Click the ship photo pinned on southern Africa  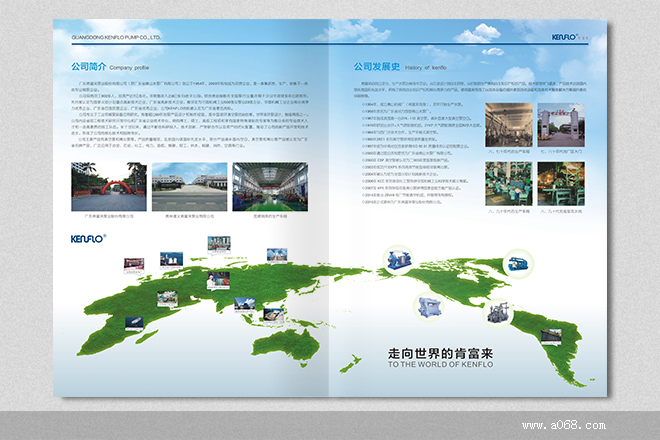pyautogui.click(x=134, y=323)
